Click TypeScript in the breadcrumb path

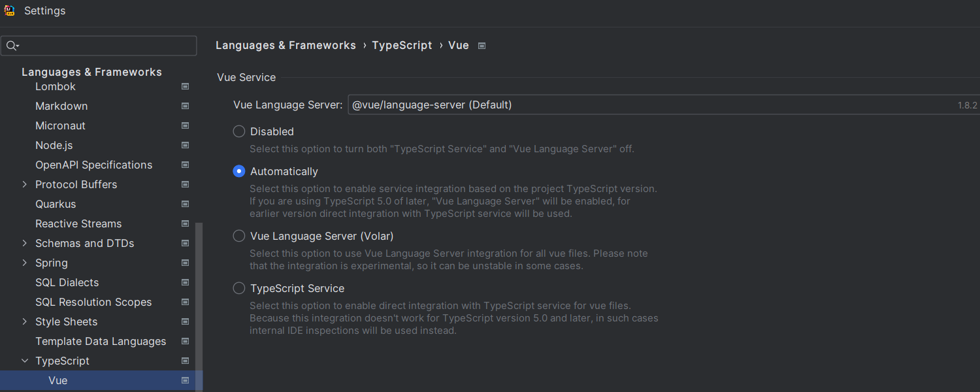[402, 45]
